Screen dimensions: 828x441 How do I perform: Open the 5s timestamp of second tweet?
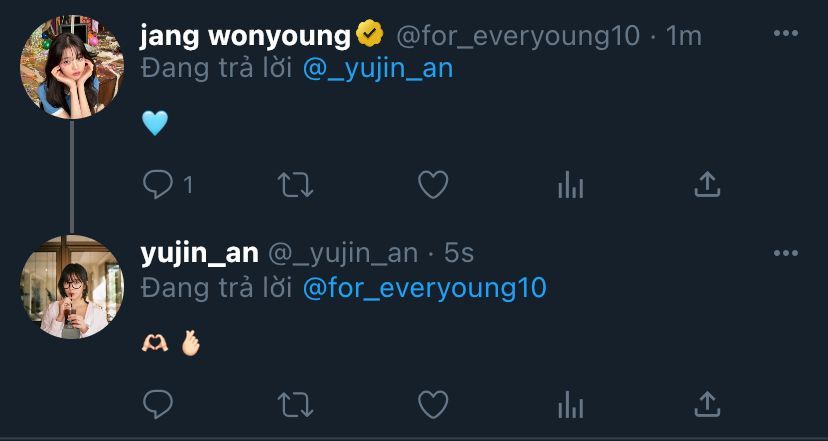pos(459,254)
